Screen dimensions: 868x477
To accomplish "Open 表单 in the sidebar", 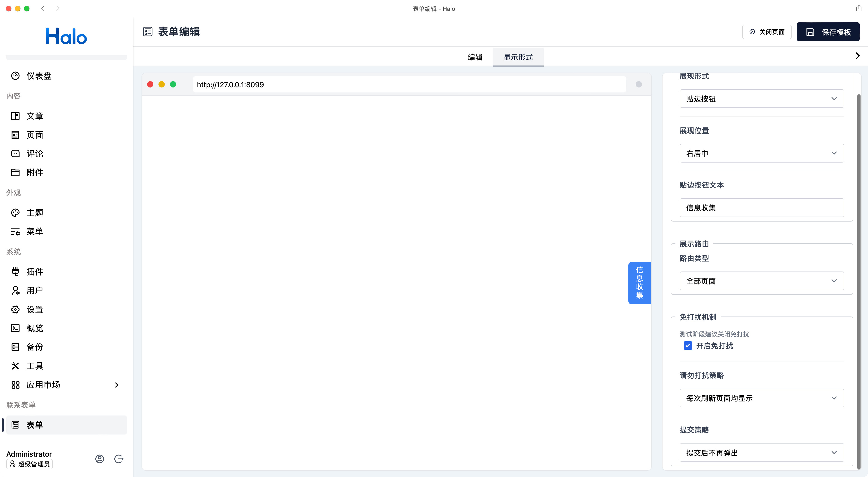I will (x=66, y=425).
